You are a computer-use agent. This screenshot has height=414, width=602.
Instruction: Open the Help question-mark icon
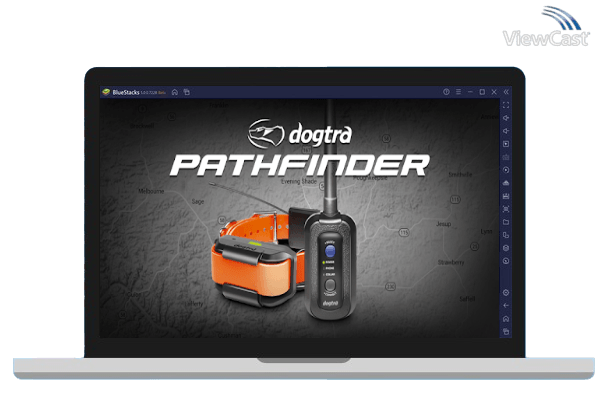pyautogui.click(x=446, y=92)
